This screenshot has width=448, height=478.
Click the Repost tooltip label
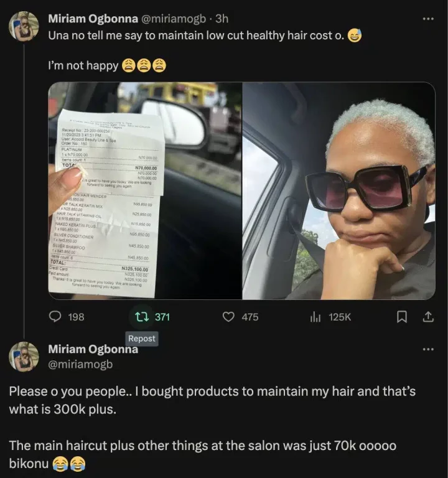tap(142, 339)
